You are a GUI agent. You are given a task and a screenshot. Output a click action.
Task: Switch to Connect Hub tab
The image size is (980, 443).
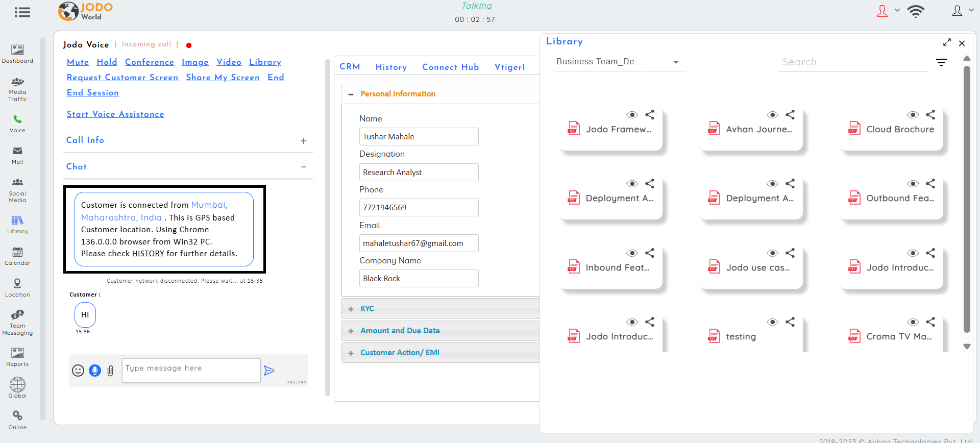pos(451,67)
